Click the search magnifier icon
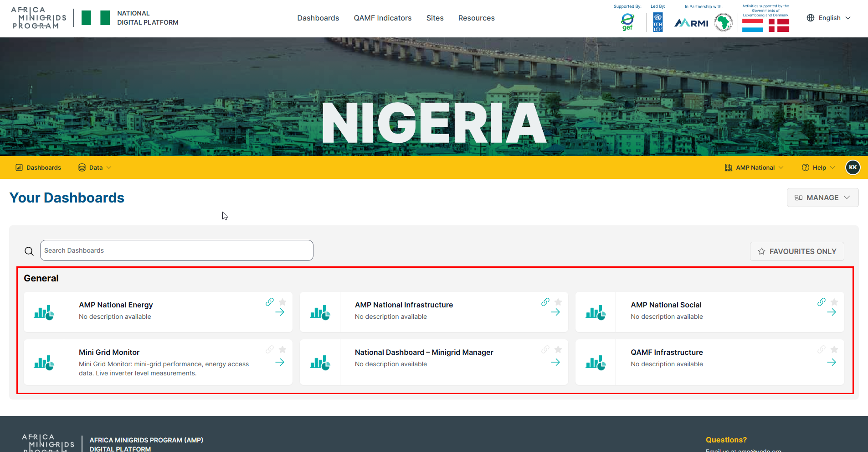Image resolution: width=868 pixels, height=452 pixels. (29, 251)
